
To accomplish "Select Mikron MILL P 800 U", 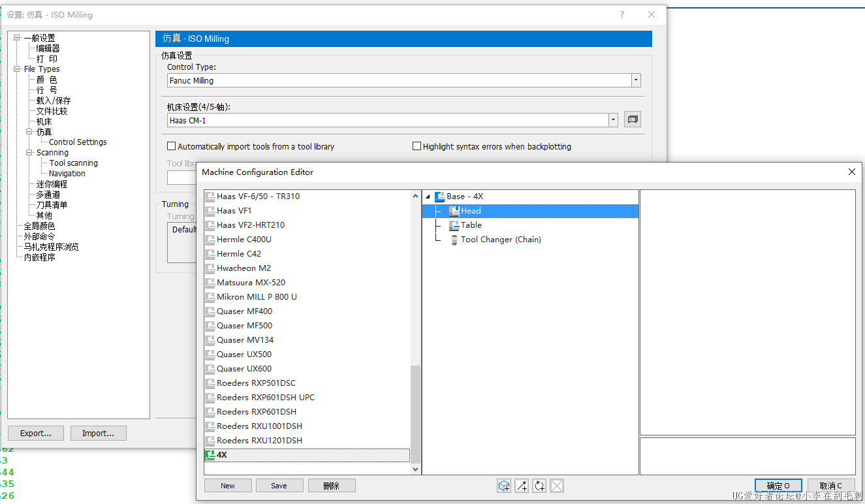I will pos(257,297).
